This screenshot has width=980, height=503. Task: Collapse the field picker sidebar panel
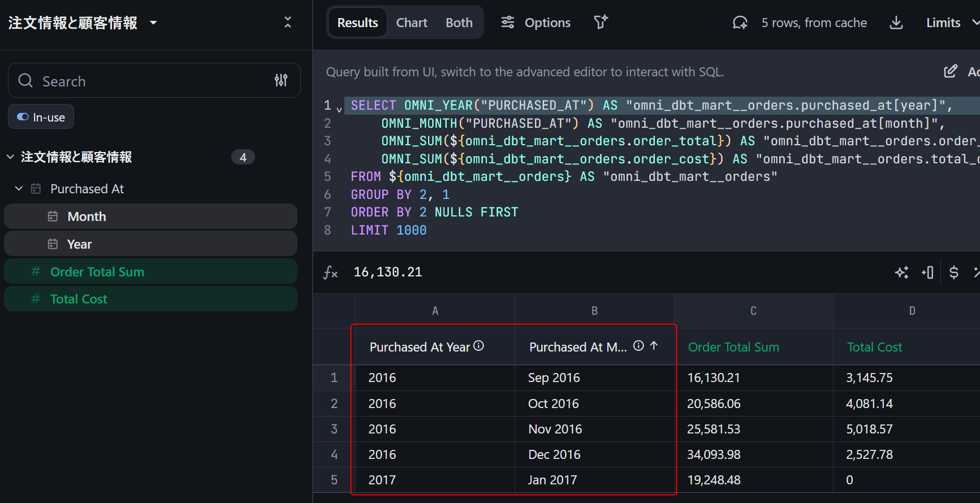(x=287, y=22)
